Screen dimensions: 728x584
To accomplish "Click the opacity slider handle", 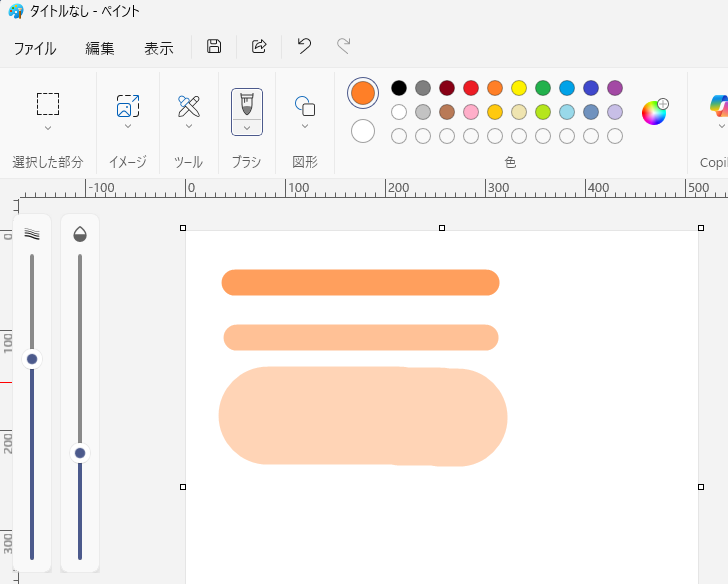I will pos(80,453).
